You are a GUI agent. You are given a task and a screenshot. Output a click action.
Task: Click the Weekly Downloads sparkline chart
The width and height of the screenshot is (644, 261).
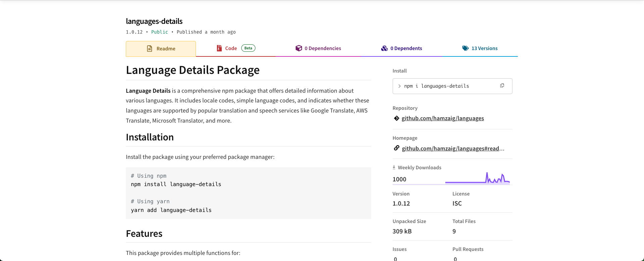click(x=477, y=178)
